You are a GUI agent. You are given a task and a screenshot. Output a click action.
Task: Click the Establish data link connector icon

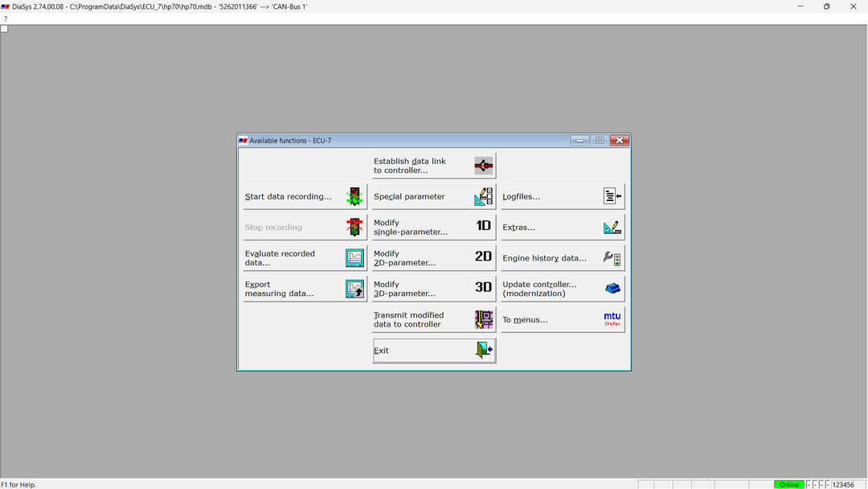click(x=483, y=166)
